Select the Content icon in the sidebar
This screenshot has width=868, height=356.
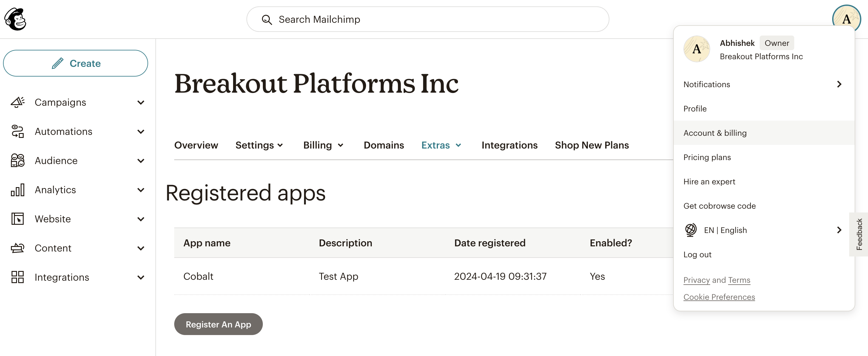click(18, 248)
